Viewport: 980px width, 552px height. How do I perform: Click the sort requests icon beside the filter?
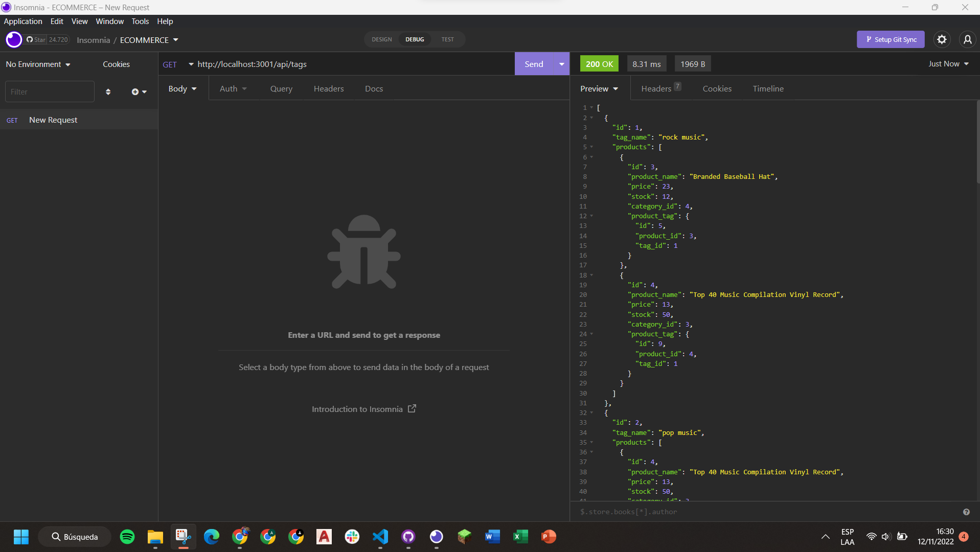(x=108, y=91)
